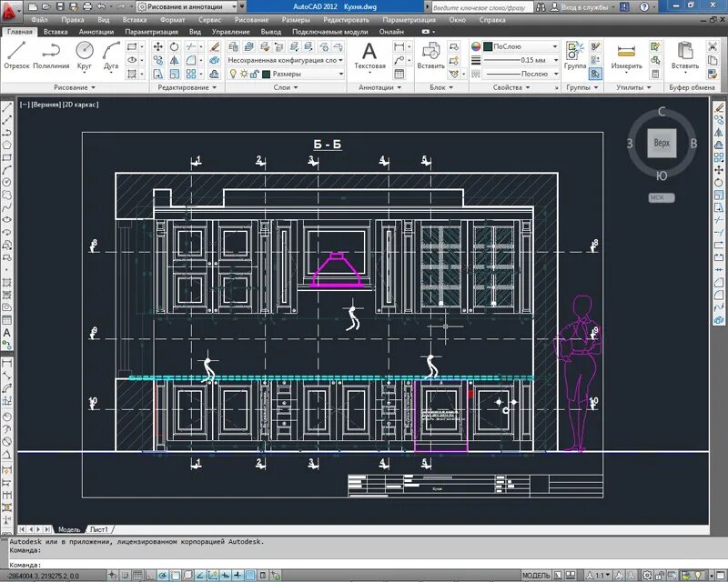Click the Print icon in quick access toolbar
Viewport: 728px width, 582px height.
click(86, 6)
